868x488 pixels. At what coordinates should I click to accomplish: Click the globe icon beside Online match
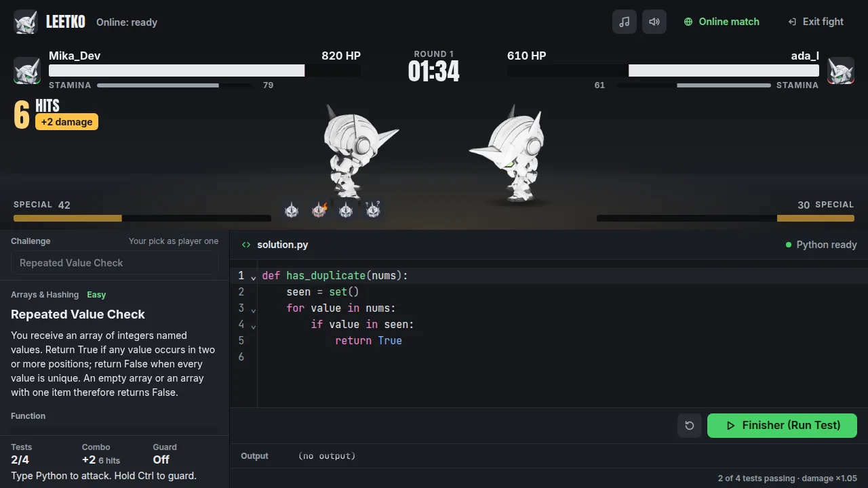pos(688,22)
